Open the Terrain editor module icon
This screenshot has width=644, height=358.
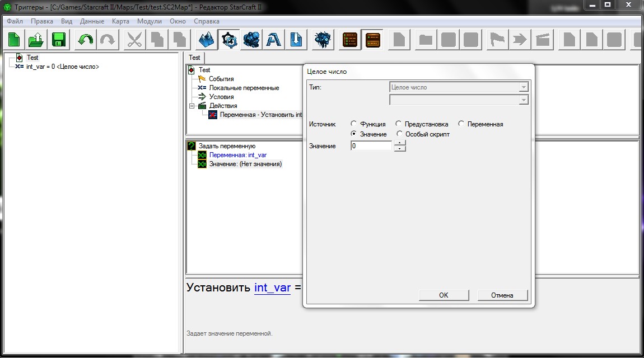[207, 40]
